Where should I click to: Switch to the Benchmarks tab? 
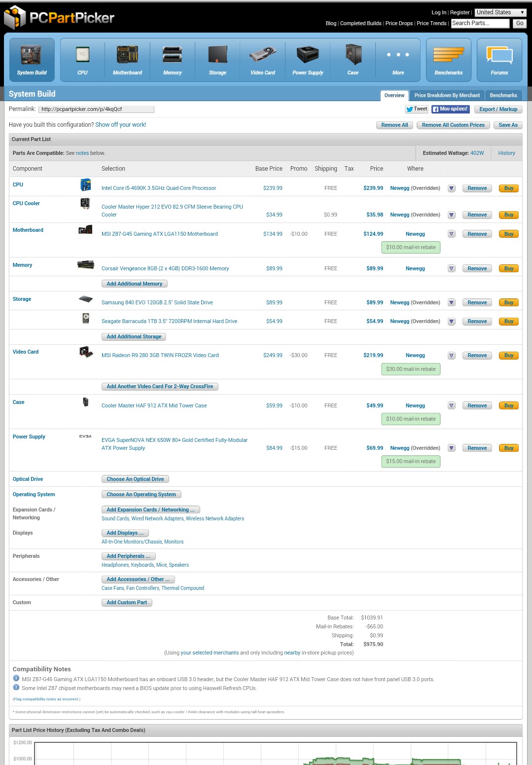503,96
